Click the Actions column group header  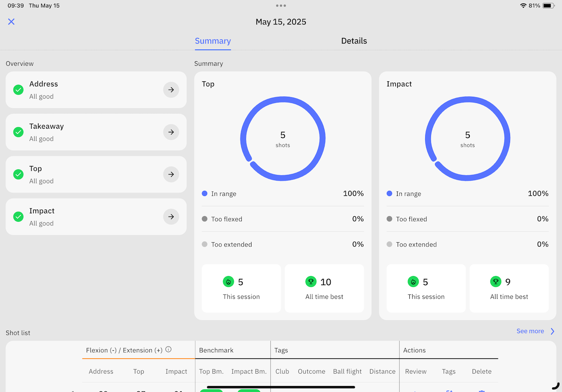(x=414, y=350)
